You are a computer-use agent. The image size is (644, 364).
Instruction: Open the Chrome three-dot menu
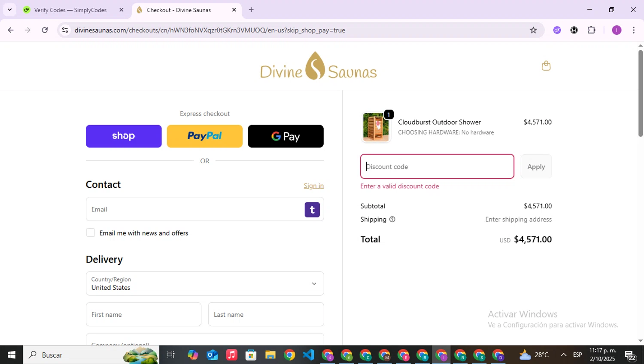(634, 30)
